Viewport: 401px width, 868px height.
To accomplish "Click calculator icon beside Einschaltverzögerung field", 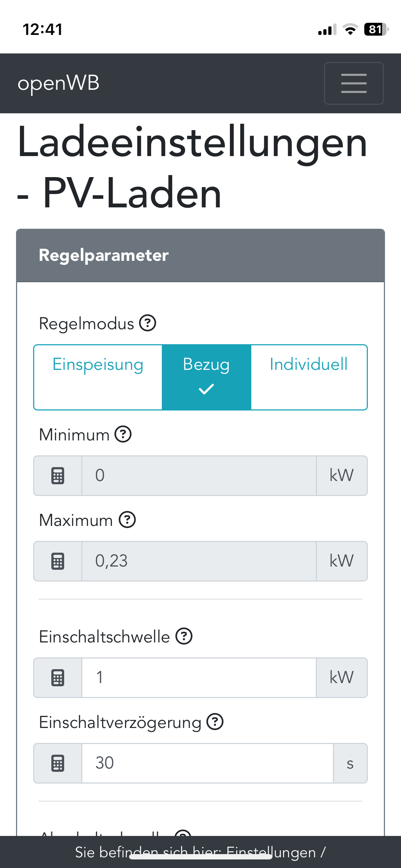I will pos(58,763).
